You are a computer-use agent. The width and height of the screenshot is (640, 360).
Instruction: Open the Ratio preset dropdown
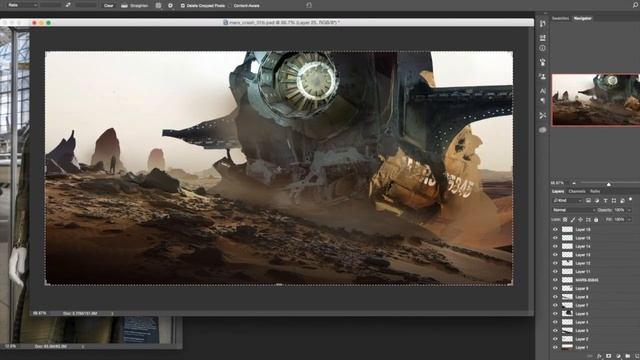(x=22, y=5)
